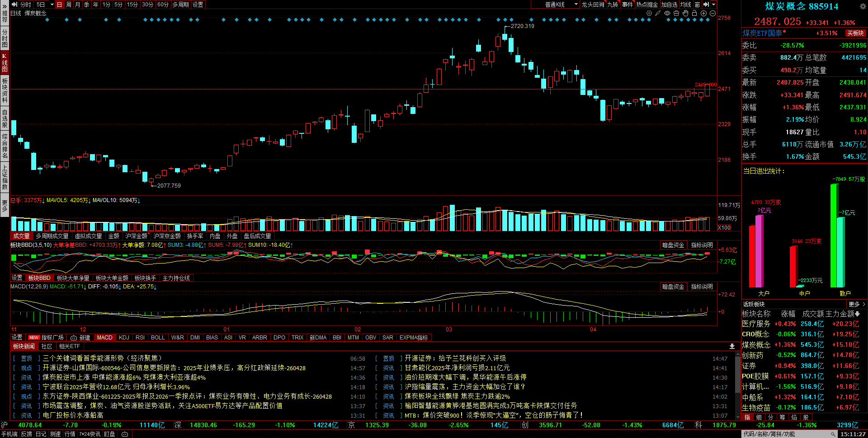Switch to 社区 tab
This screenshot has height=438, width=868.
(x=47, y=346)
